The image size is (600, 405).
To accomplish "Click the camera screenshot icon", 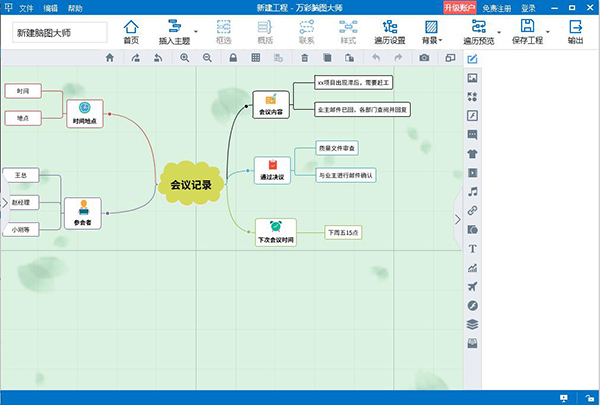I will [x=424, y=59].
